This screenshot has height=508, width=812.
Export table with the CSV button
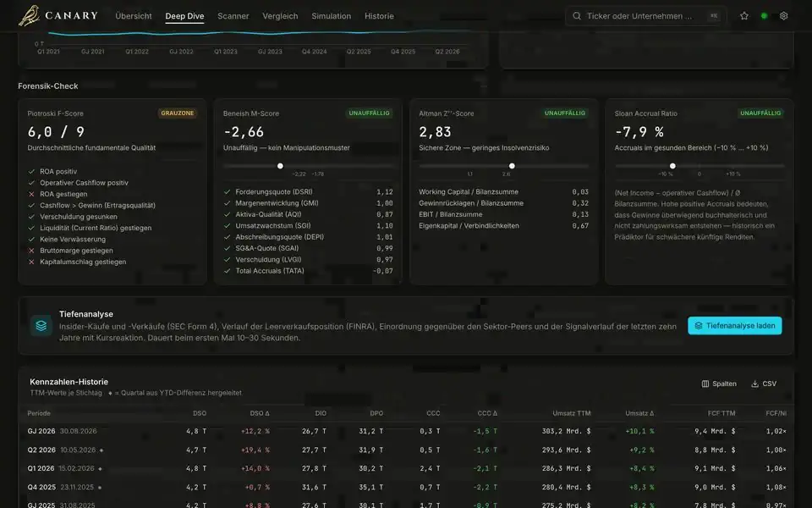tap(764, 384)
